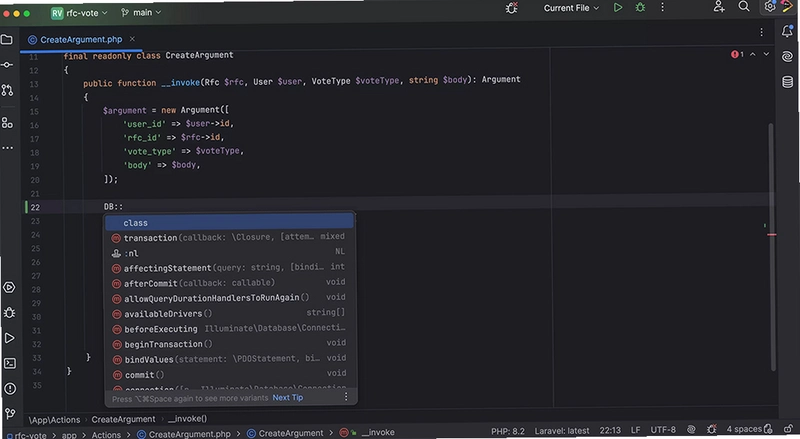Open more run actions menu in toolbar
800x439 pixels.
(663, 8)
